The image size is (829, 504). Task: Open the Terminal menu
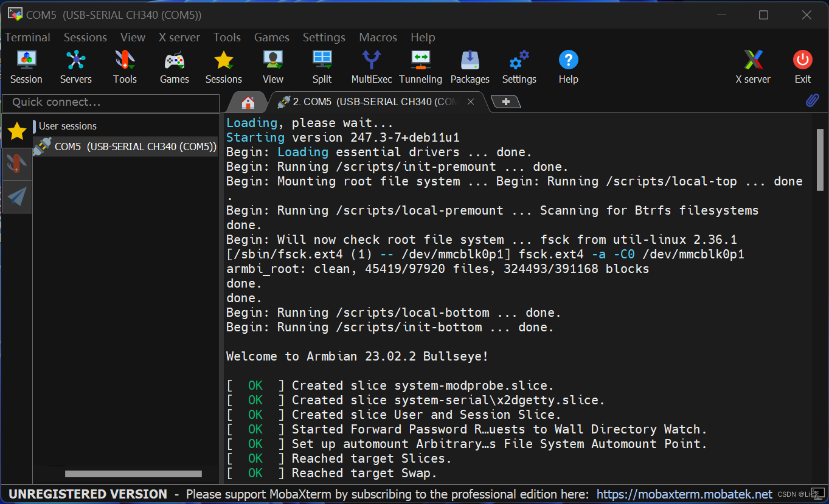[x=27, y=37]
